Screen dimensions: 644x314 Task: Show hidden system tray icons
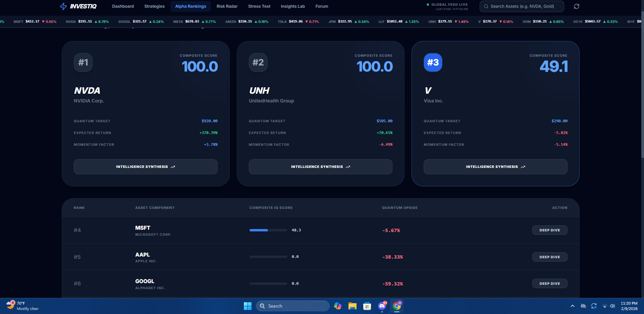tap(573, 306)
